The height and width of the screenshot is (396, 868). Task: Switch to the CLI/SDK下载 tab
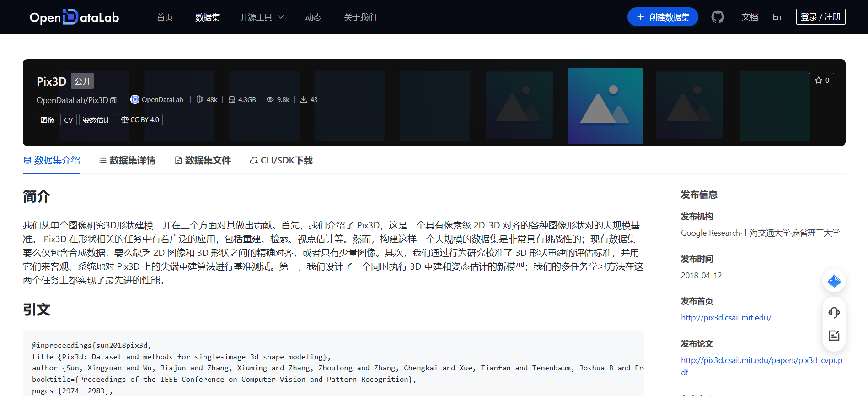click(281, 160)
